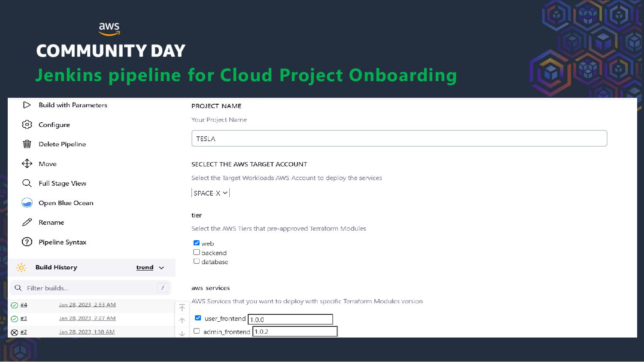Open build #4 link
644x362 pixels.
(24, 305)
